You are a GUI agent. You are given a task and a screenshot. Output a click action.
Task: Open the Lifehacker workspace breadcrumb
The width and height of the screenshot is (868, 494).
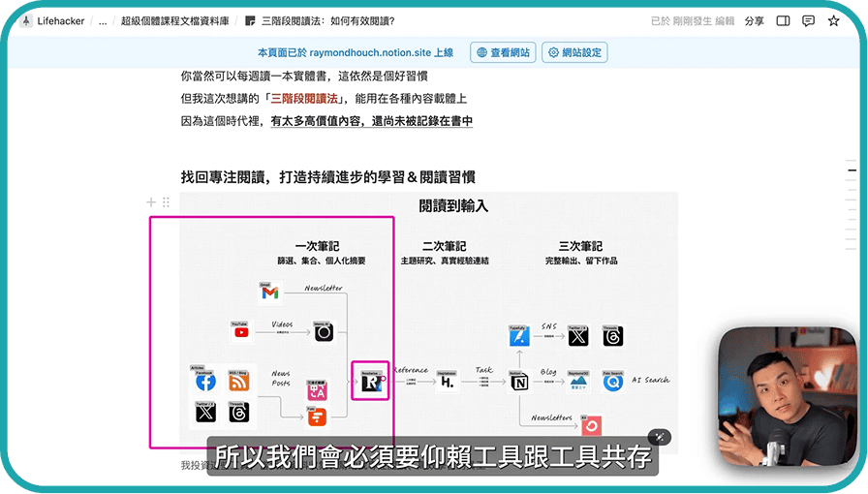pos(53,21)
